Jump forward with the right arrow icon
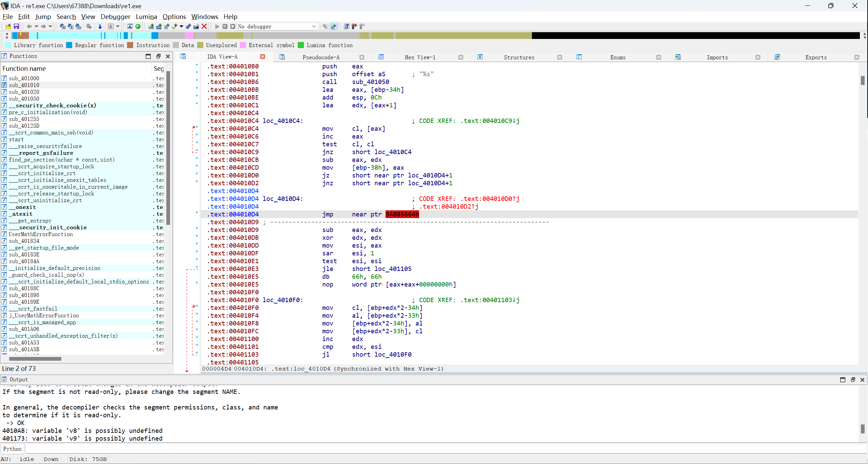Image resolution: width=868 pixels, height=464 pixels. 43,26
